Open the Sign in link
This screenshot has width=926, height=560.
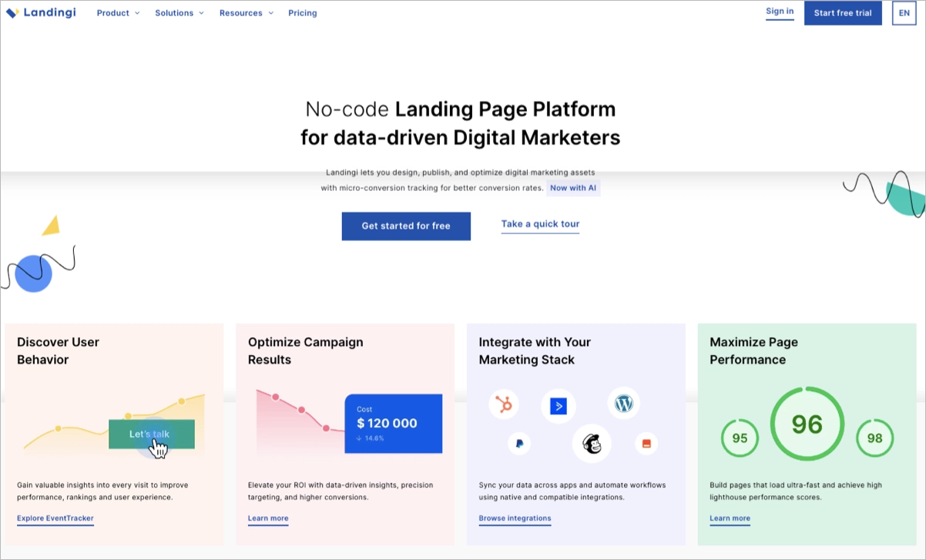780,11
